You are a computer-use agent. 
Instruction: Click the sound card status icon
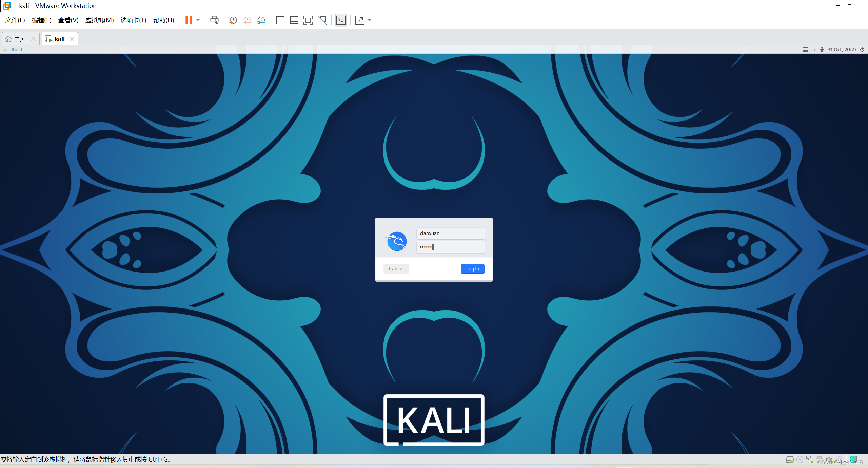click(829, 460)
